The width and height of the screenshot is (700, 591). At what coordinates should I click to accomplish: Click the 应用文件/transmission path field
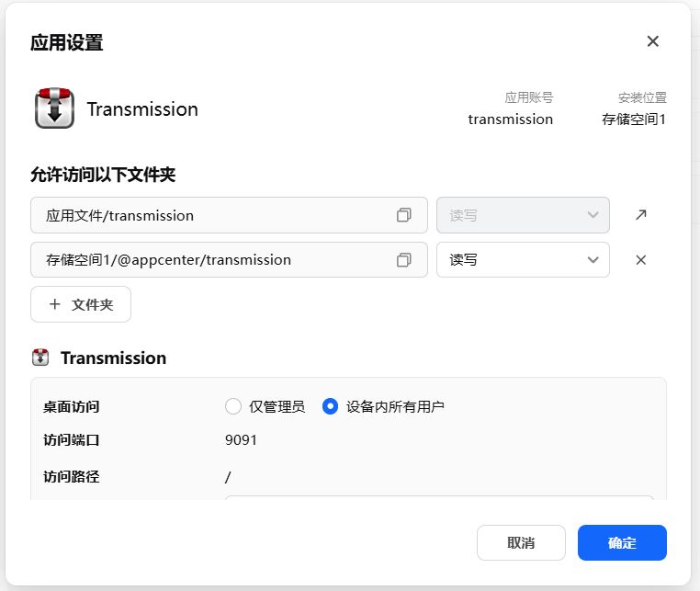pos(229,215)
